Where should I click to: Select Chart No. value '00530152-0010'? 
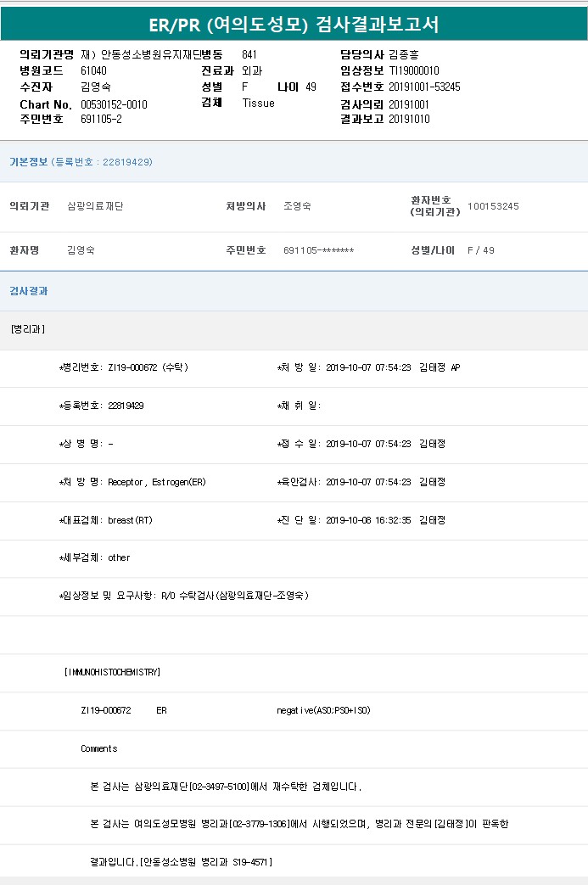(114, 104)
